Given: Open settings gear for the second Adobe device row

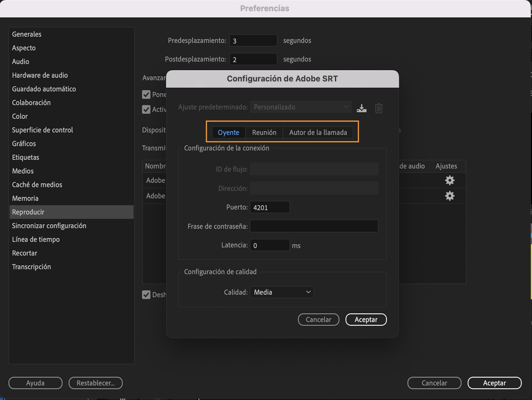Looking at the screenshot, I should [449, 196].
